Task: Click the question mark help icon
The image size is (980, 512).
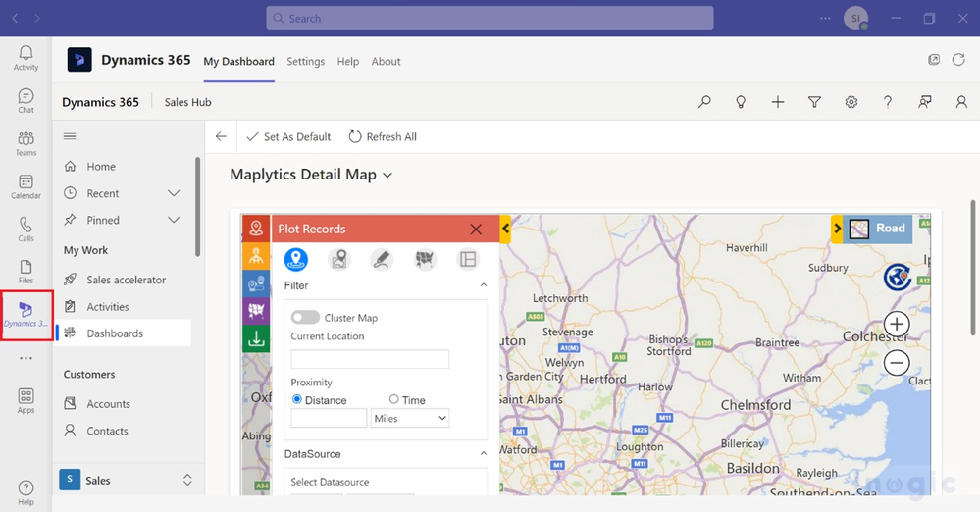Action: click(888, 102)
